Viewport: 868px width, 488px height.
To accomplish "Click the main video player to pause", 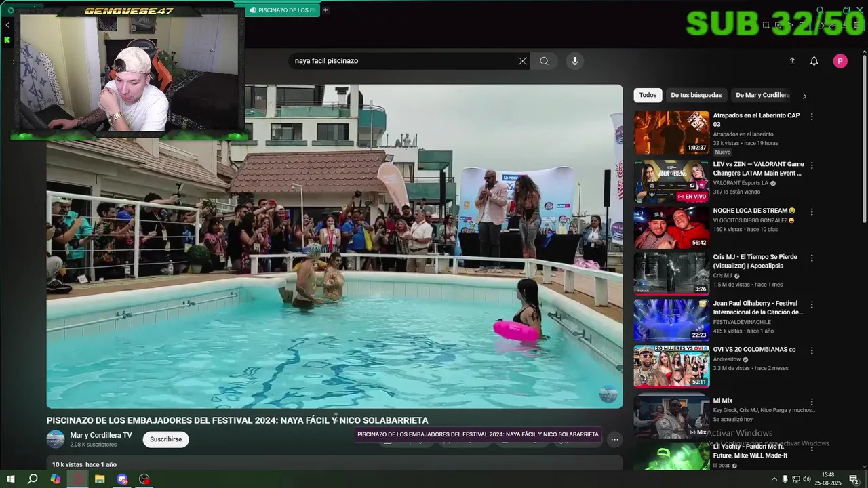I will pos(334,246).
